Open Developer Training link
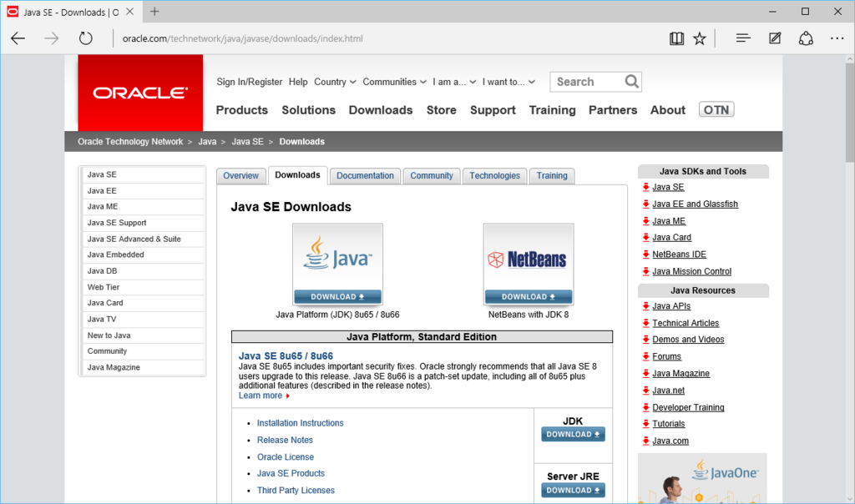 688,407
